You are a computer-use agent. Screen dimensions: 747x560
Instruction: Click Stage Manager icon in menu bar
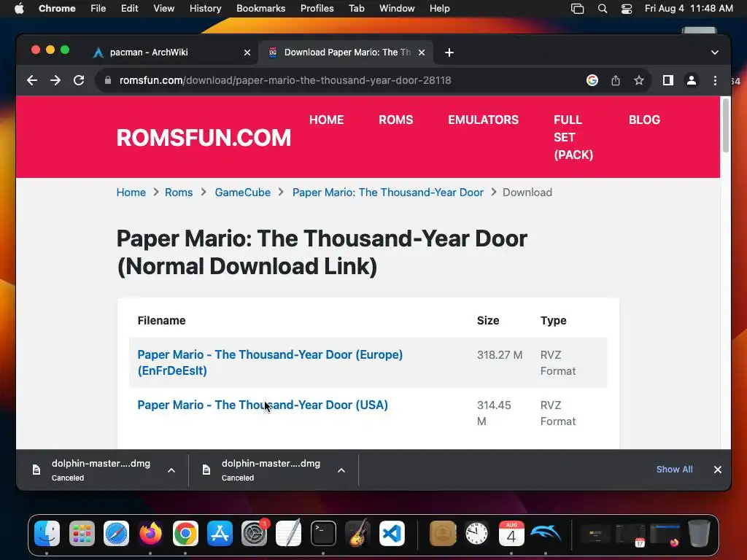coord(578,9)
